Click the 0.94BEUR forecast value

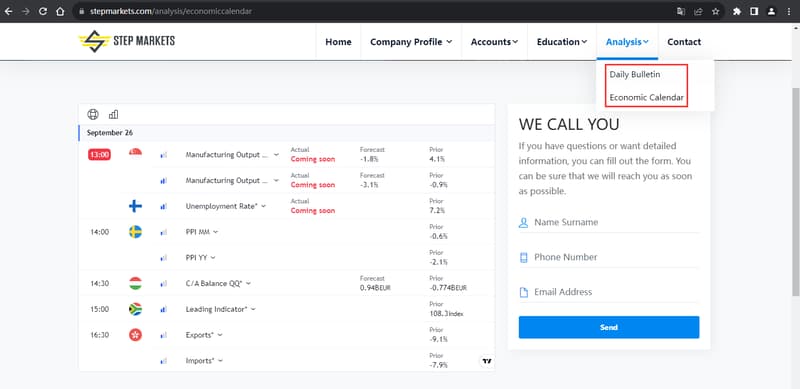(x=376, y=288)
